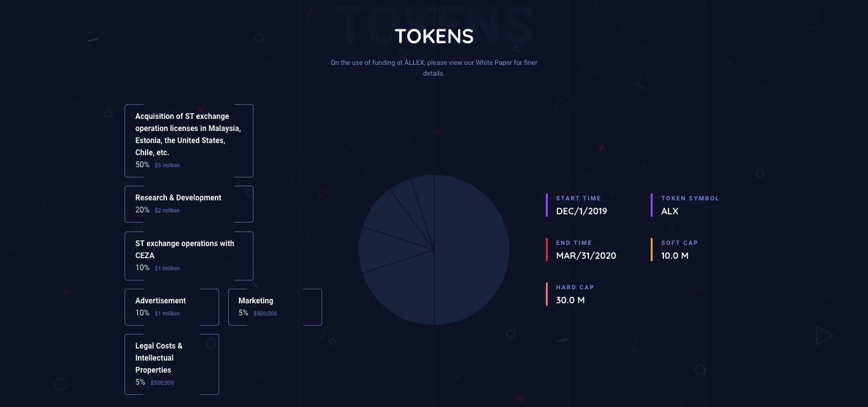This screenshot has height=407, width=868.
Task: Click the $500,000 label under Marketing
Action: [265, 314]
